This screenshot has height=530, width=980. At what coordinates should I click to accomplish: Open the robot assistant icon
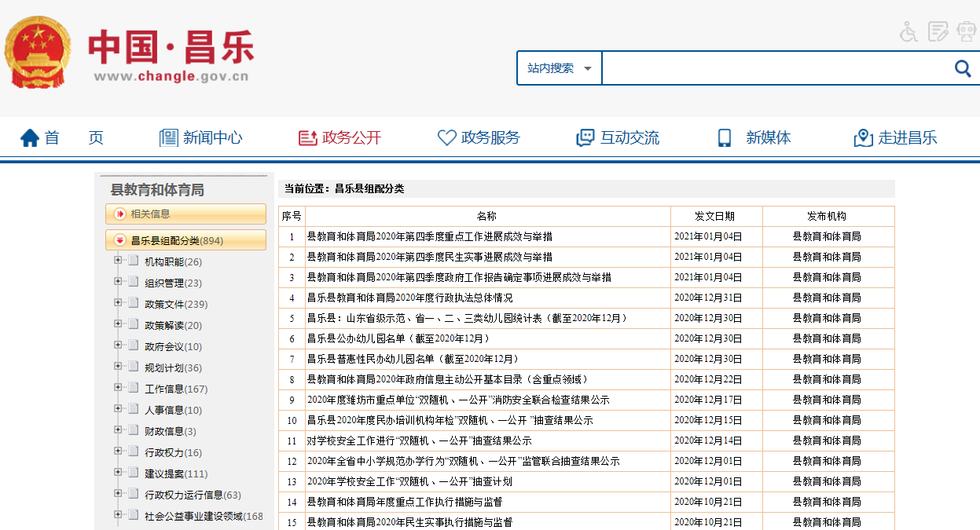(x=966, y=32)
